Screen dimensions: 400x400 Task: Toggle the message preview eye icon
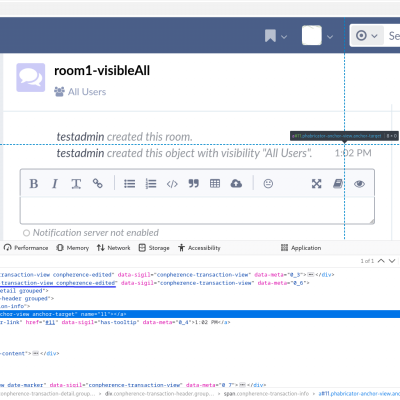359,184
